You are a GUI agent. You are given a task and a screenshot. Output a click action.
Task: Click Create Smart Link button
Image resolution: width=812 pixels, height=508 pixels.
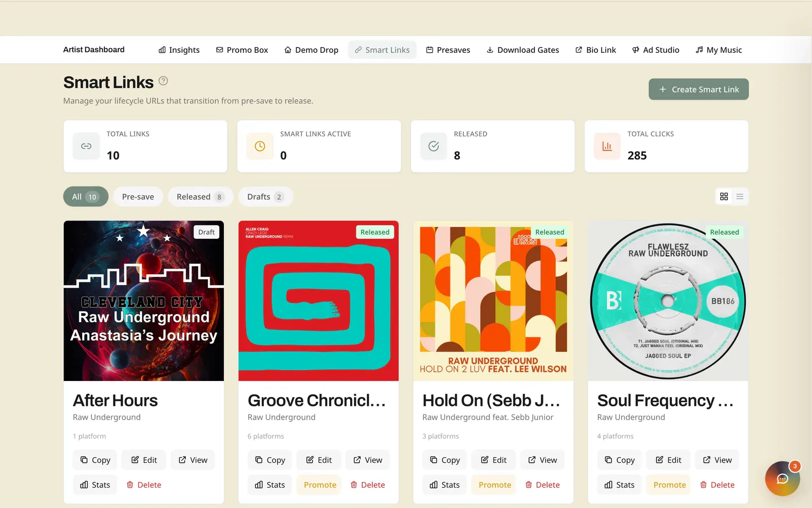[698, 89]
